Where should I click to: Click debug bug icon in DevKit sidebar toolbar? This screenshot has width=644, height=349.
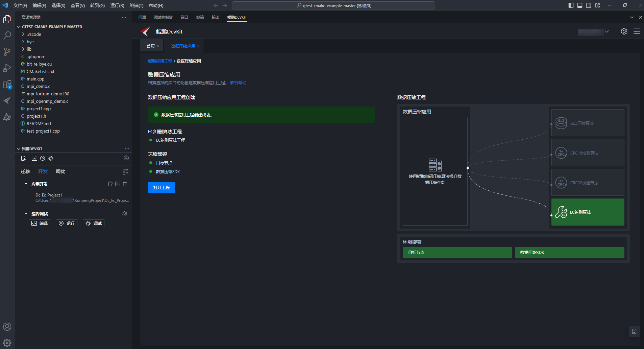click(51, 158)
